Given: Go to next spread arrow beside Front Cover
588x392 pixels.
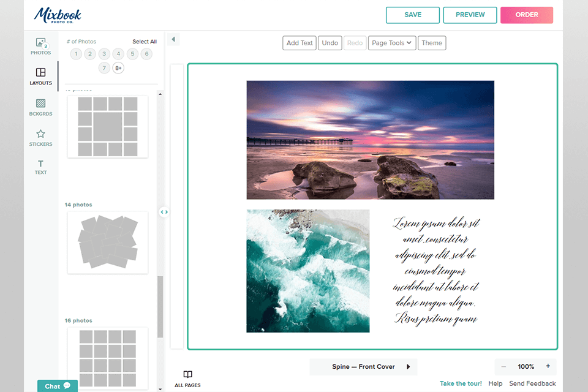Looking at the screenshot, I should (409, 367).
